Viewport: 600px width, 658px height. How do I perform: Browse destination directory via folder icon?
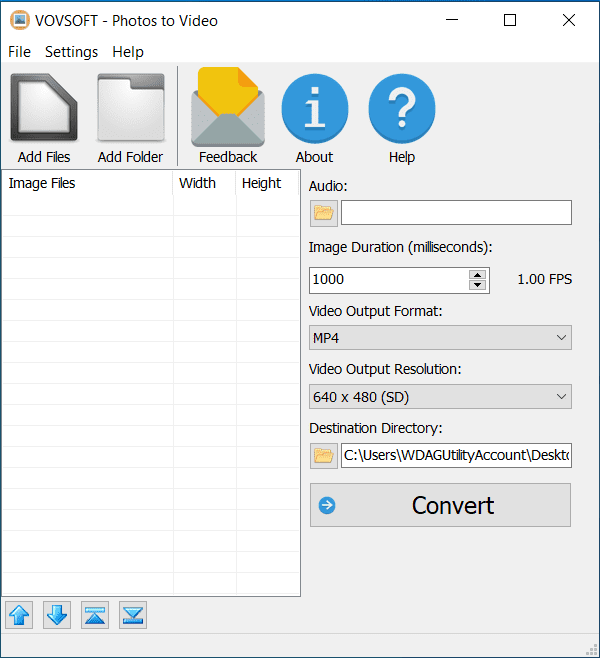(323, 455)
